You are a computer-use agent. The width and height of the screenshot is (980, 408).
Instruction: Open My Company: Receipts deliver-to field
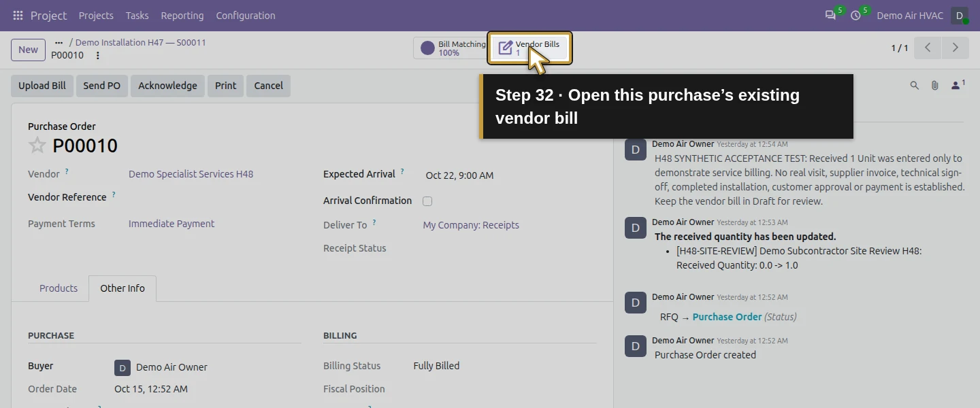[471, 225]
